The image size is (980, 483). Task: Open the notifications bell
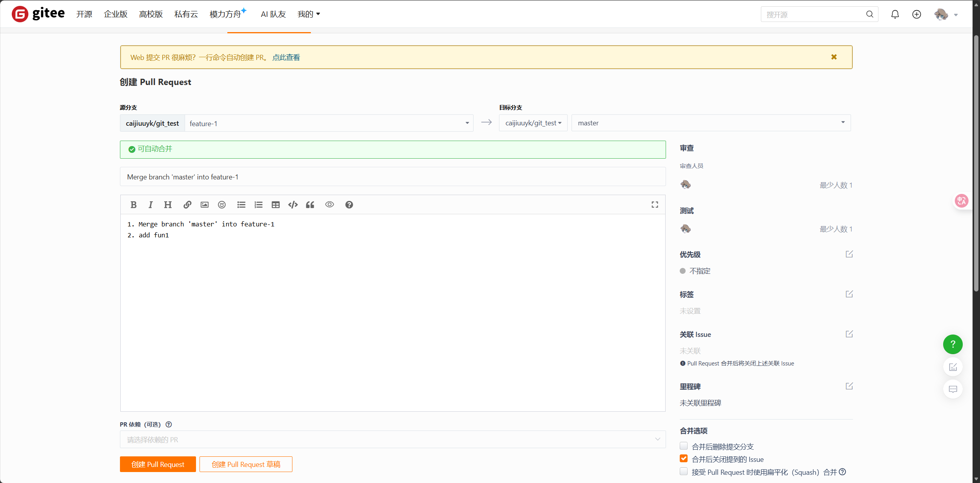click(x=895, y=14)
